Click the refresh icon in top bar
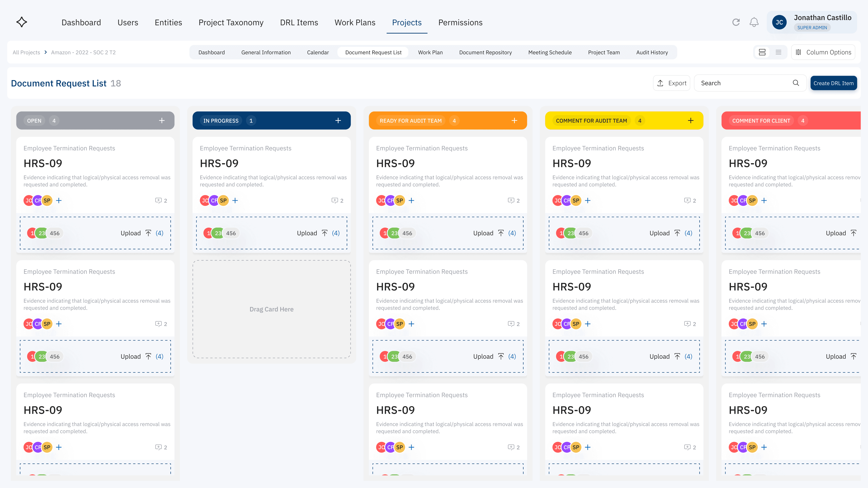Viewport: 868px width, 488px height. click(x=736, y=22)
